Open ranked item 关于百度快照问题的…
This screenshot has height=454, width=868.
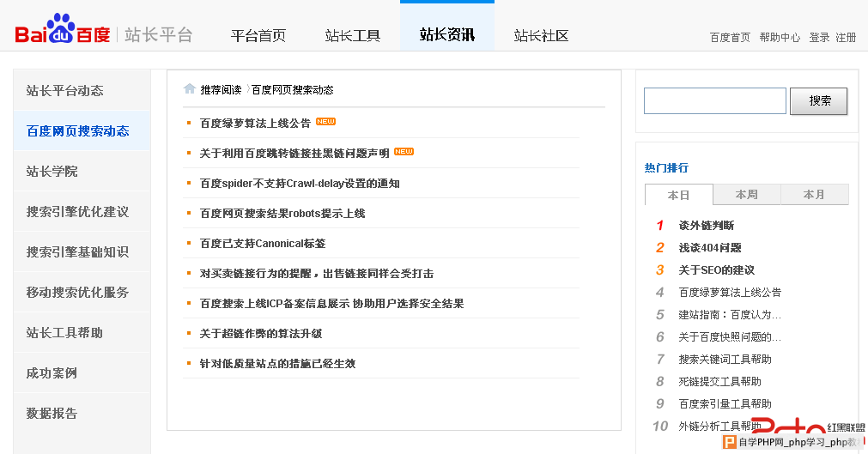click(730, 336)
